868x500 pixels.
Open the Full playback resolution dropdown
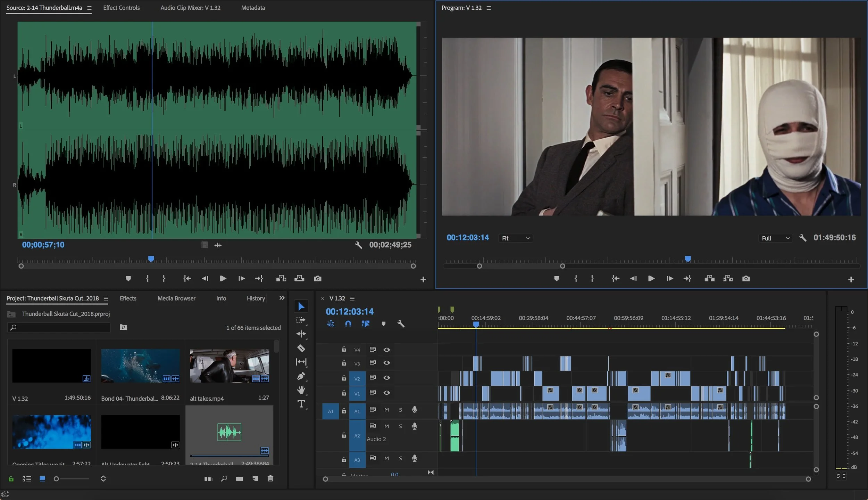[776, 238]
